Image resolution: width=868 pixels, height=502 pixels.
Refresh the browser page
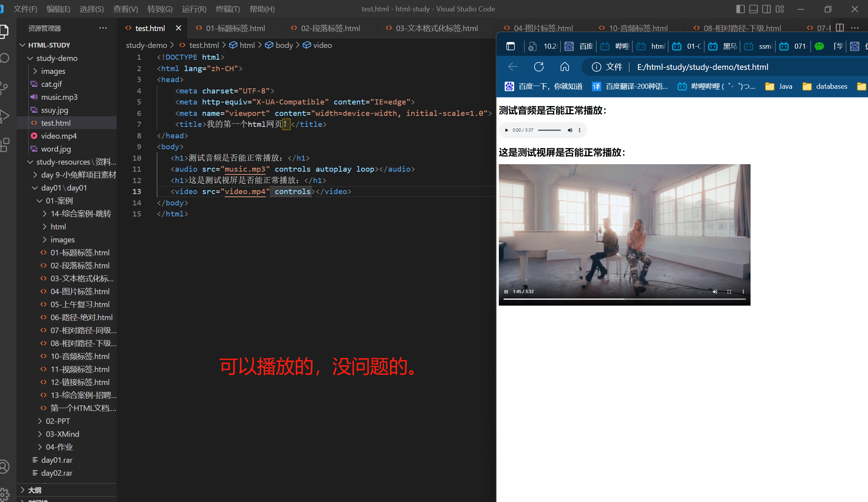(539, 67)
